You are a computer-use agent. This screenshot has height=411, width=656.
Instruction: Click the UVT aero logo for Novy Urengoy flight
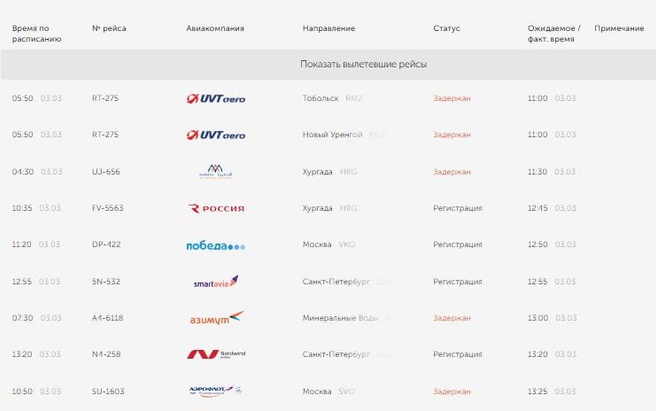coord(216,135)
